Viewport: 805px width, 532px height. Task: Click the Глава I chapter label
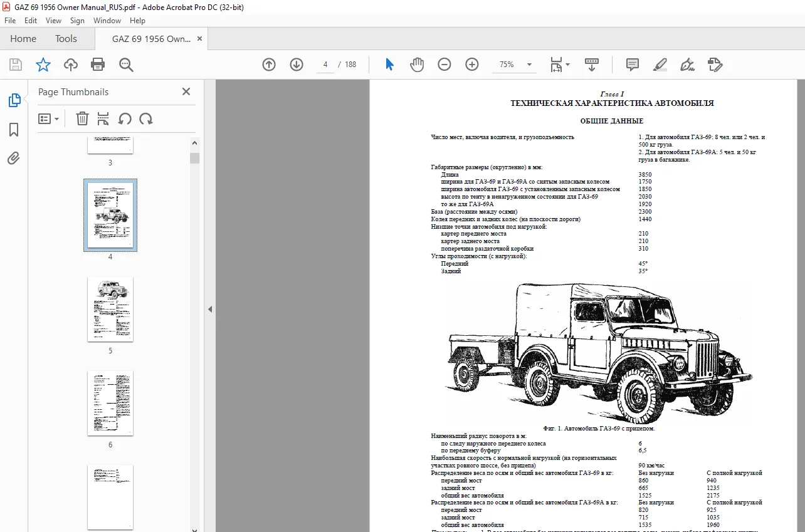(612, 94)
